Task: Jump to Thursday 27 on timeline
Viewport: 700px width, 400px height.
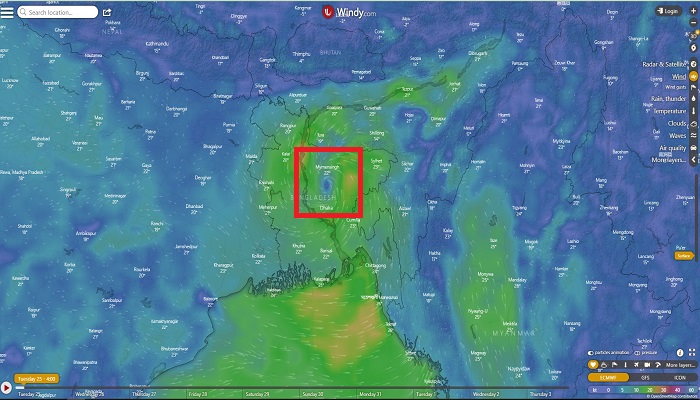Action: click(145, 395)
